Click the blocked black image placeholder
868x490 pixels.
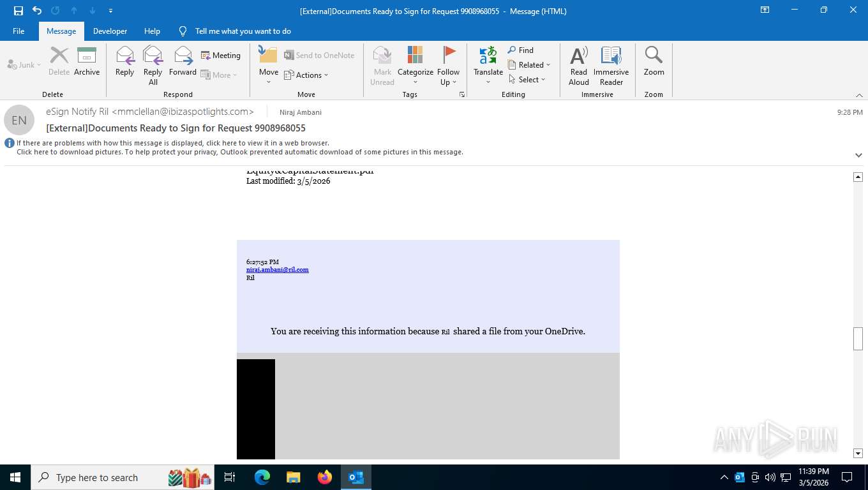pos(256,409)
